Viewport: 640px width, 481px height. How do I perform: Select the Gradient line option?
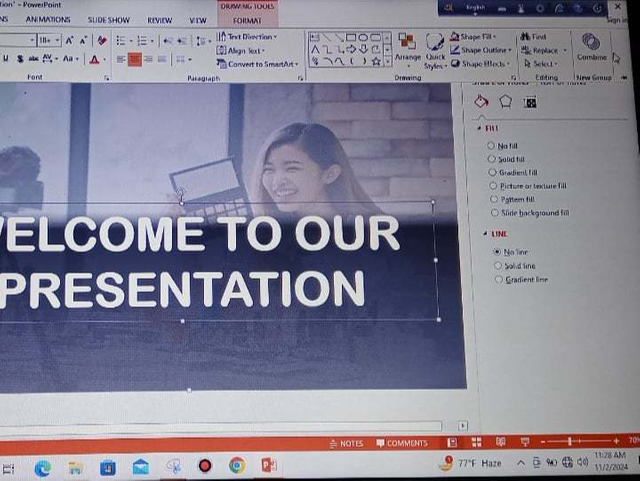[x=521, y=280]
